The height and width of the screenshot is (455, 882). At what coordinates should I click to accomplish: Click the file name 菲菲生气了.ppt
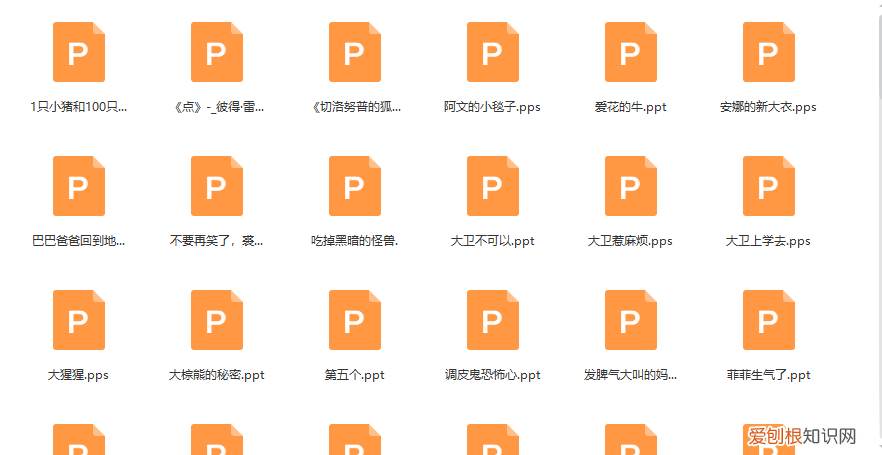pyautogui.click(x=769, y=375)
